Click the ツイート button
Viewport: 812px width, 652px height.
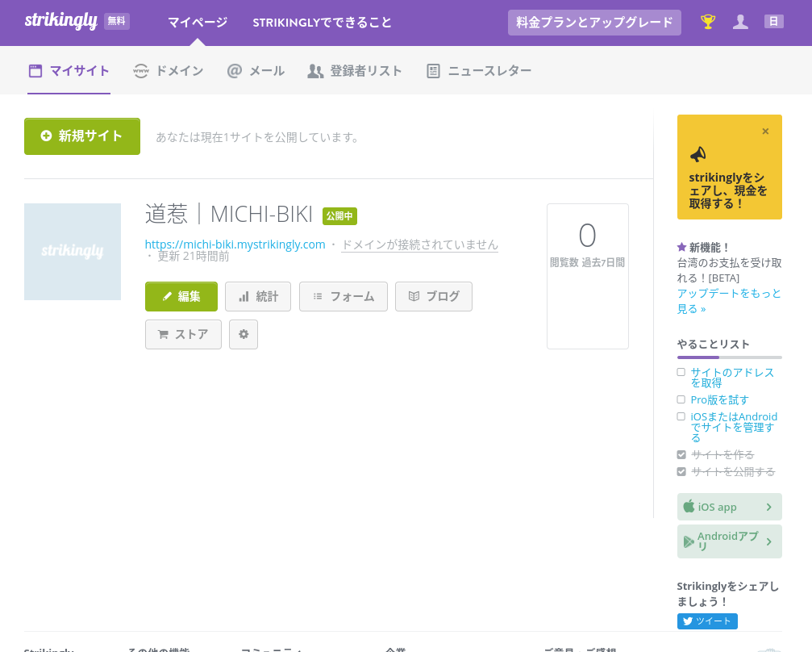707,621
